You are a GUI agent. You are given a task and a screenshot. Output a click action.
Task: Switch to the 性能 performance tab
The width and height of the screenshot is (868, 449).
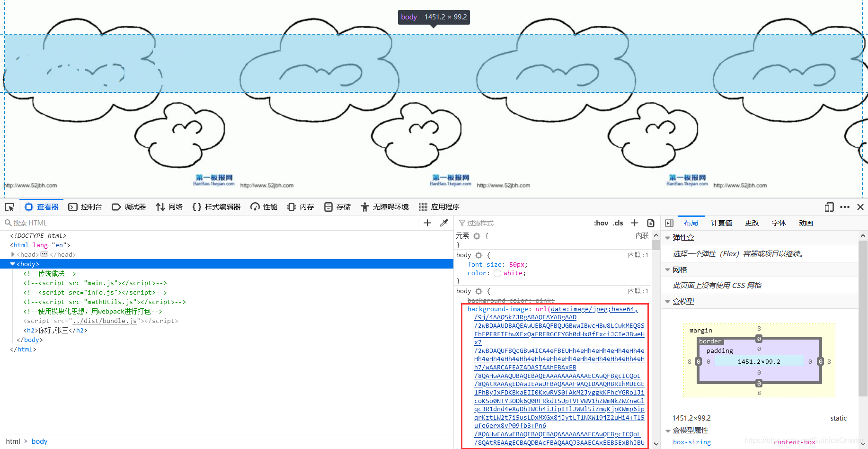[x=264, y=207]
